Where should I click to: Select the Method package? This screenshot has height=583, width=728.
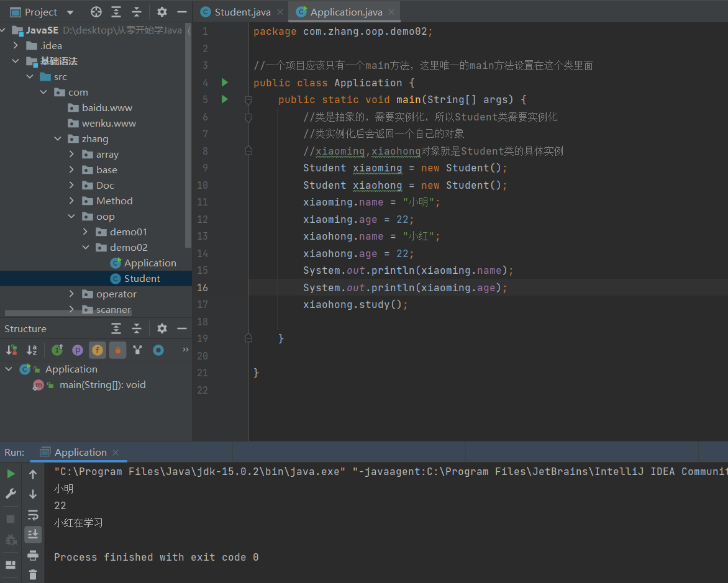click(x=107, y=201)
